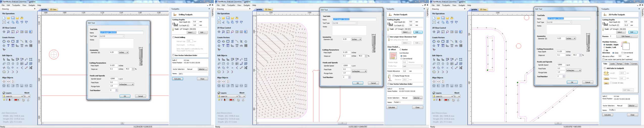Select Draw Star tool in left window
This screenshot has height=128, width=644.
click(x=4, y=46)
